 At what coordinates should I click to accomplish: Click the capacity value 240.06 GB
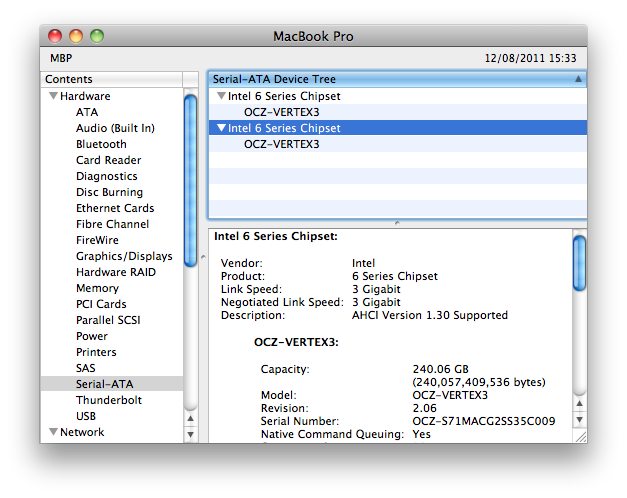click(441, 369)
